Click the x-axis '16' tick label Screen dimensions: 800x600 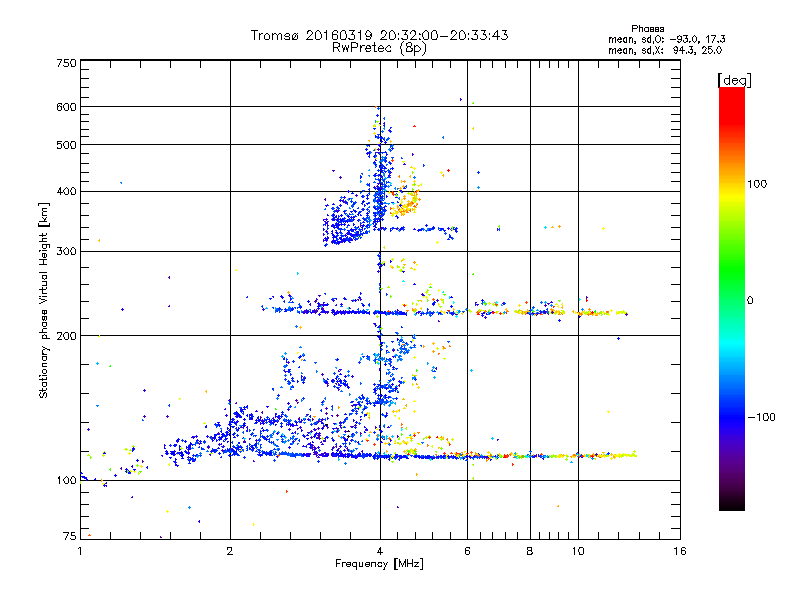(680, 551)
